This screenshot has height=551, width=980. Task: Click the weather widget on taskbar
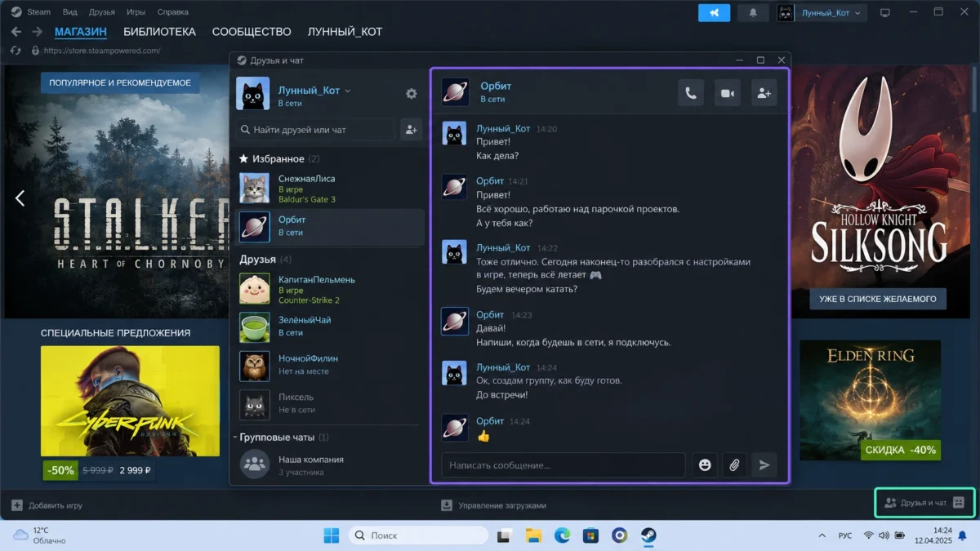pyautogui.click(x=39, y=535)
